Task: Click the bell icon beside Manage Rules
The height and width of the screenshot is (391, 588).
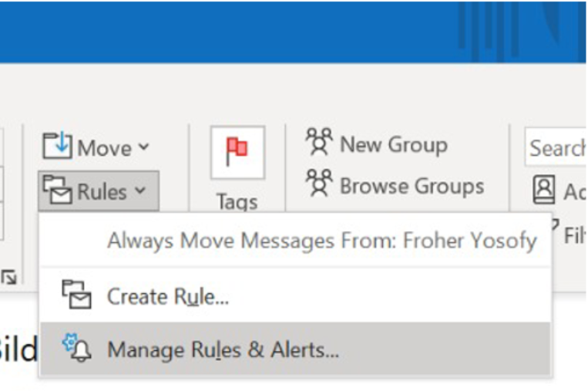Action: 76,349
